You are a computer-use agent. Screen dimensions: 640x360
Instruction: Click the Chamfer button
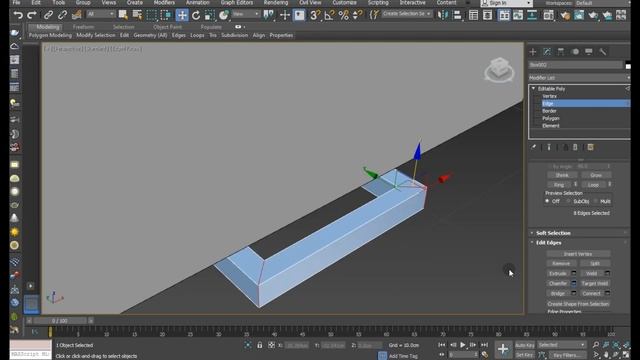click(x=558, y=283)
